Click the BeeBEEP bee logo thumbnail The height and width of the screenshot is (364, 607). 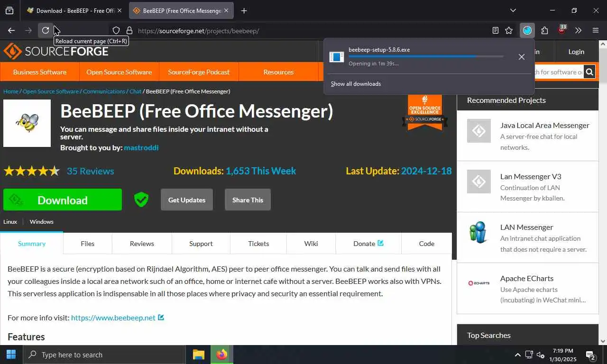tap(27, 123)
